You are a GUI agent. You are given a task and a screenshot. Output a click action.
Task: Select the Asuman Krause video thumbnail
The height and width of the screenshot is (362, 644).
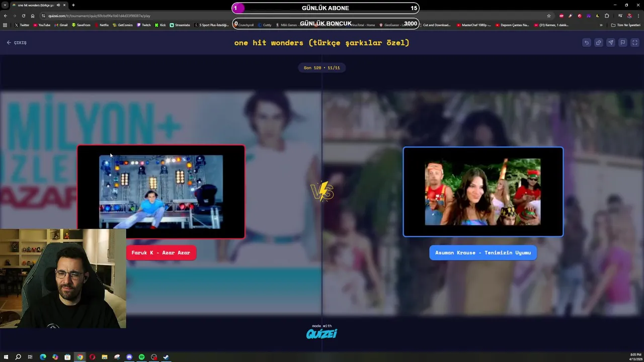pyautogui.click(x=483, y=192)
